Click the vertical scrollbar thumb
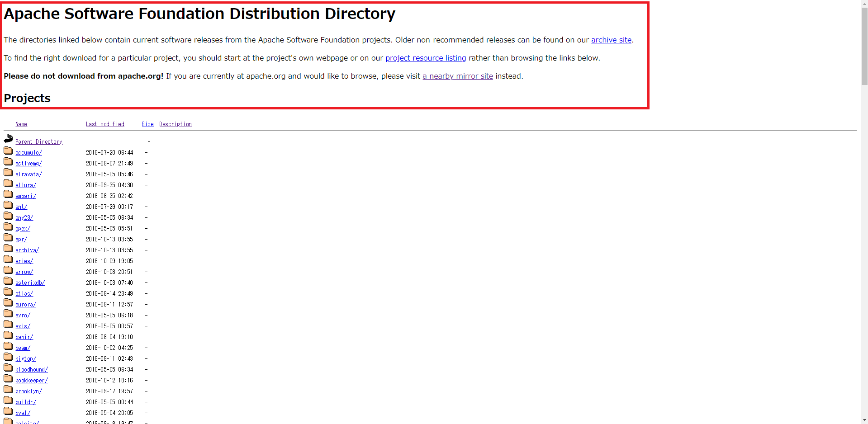Viewport: 868px width, 424px height. (x=864, y=46)
